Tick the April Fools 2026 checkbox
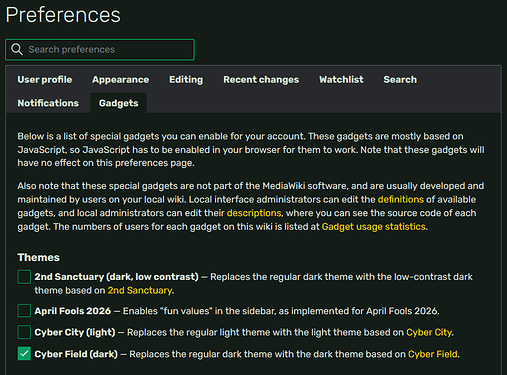 pos(24,311)
